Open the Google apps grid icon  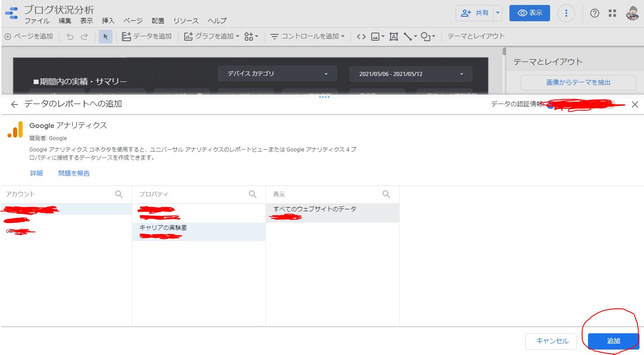tap(612, 13)
